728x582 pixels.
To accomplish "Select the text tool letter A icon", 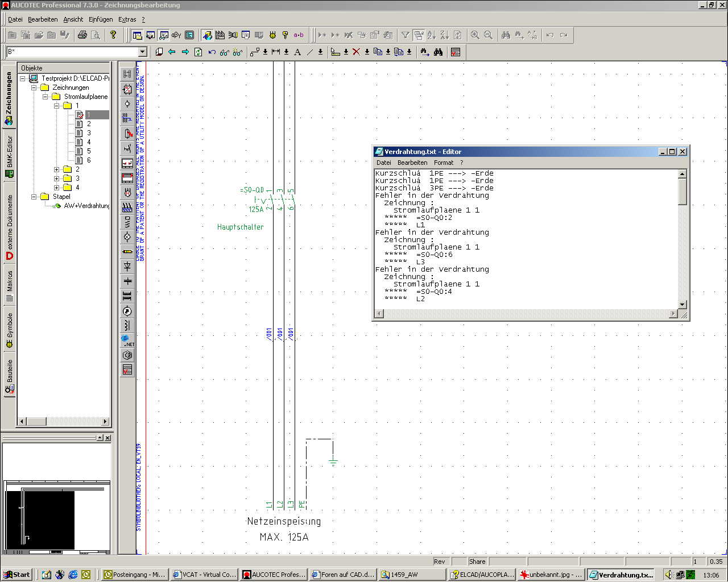I will tap(297, 52).
